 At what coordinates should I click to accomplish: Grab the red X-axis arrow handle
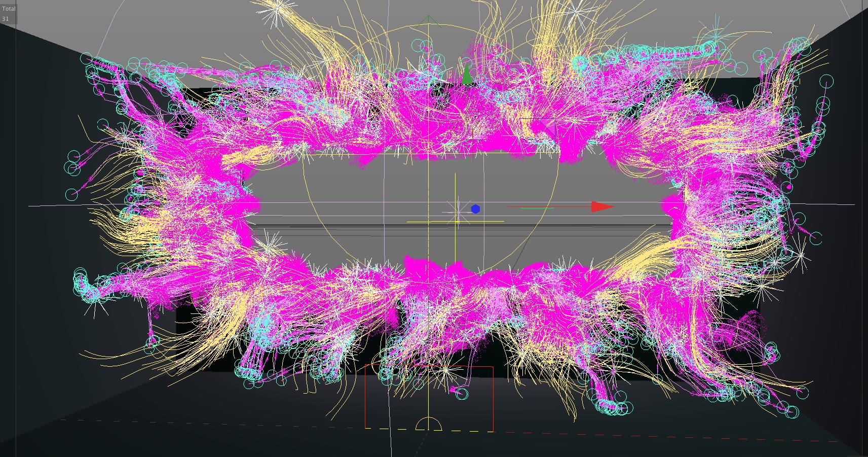[602, 206]
